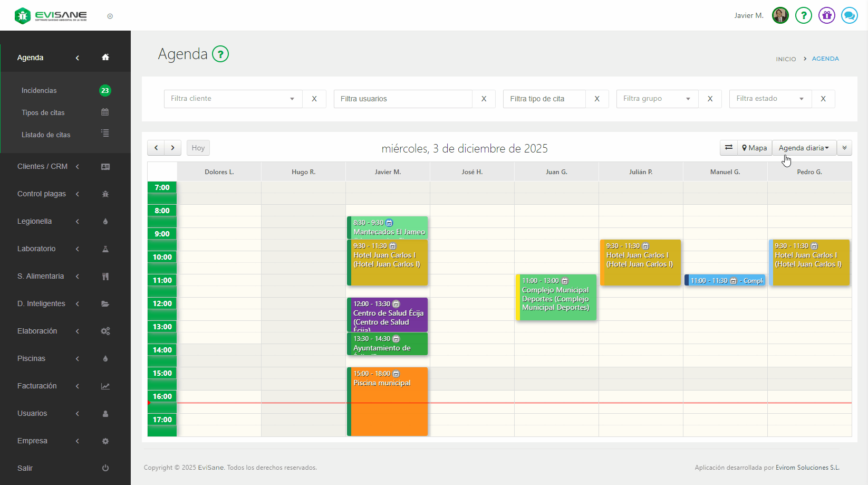Expand the Legionella sidebar section
The image size is (868, 485).
(x=34, y=221)
